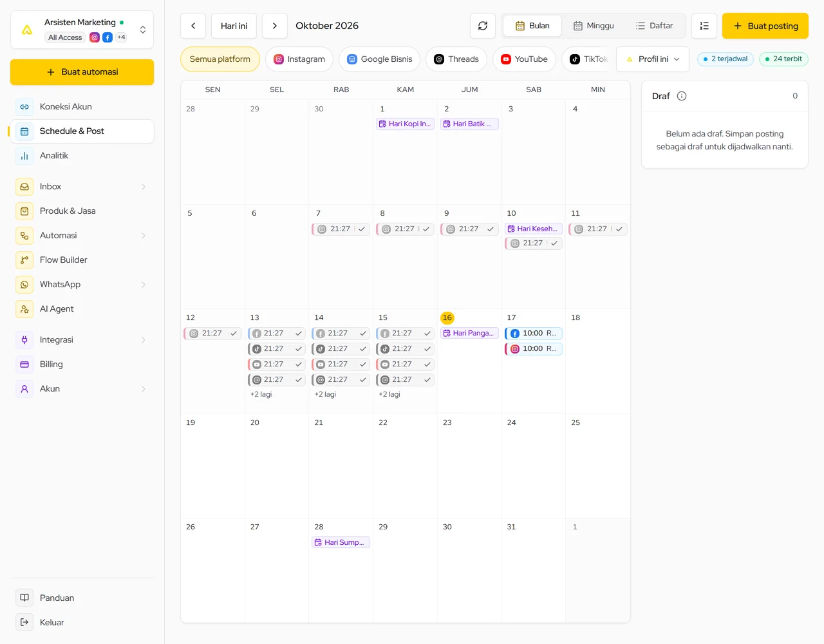Expand the Automasi submenu chevron
This screenshot has height=644, width=824.
(x=144, y=236)
